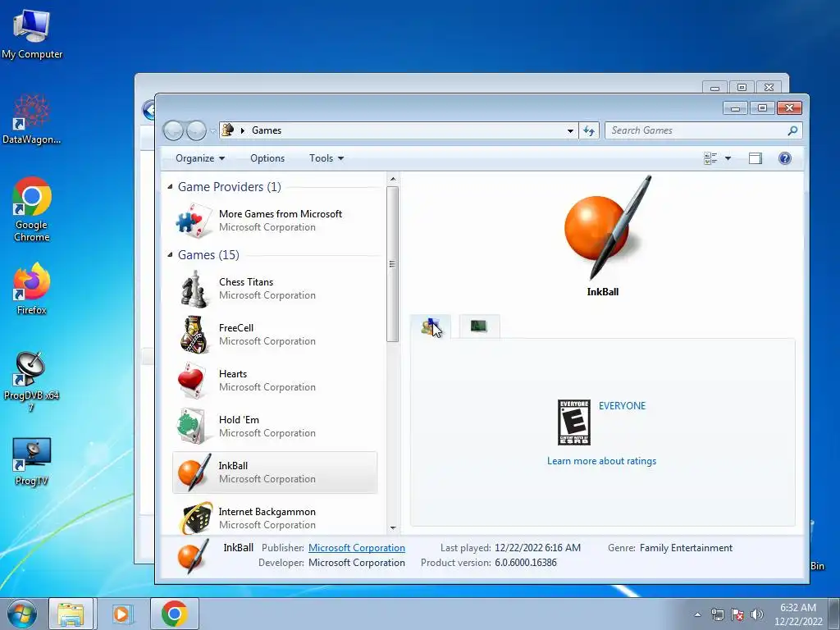
Task: Open the Windows Start button
Action: (x=21, y=614)
